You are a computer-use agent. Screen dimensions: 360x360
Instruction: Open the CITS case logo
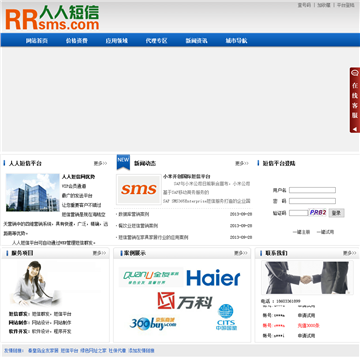(x=226, y=317)
